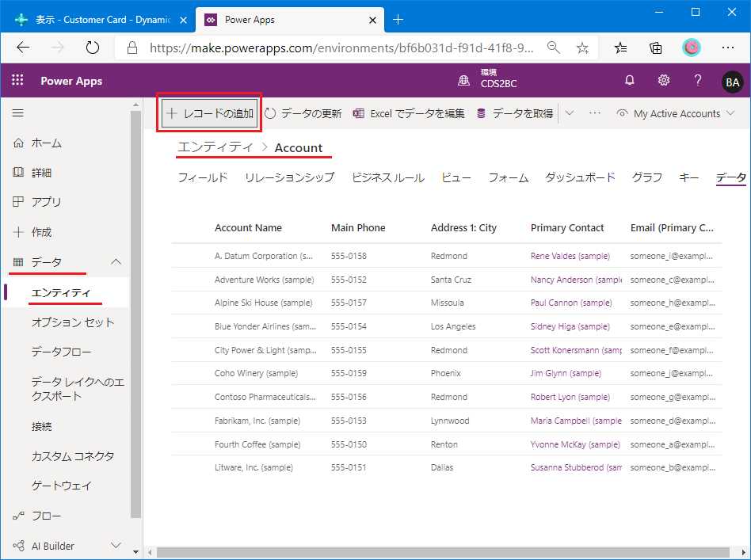Image resolution: width=751 pixels, height=560 pixels.
Task: Switch to the ビジネス ルール tab
Action: (388, 177)
